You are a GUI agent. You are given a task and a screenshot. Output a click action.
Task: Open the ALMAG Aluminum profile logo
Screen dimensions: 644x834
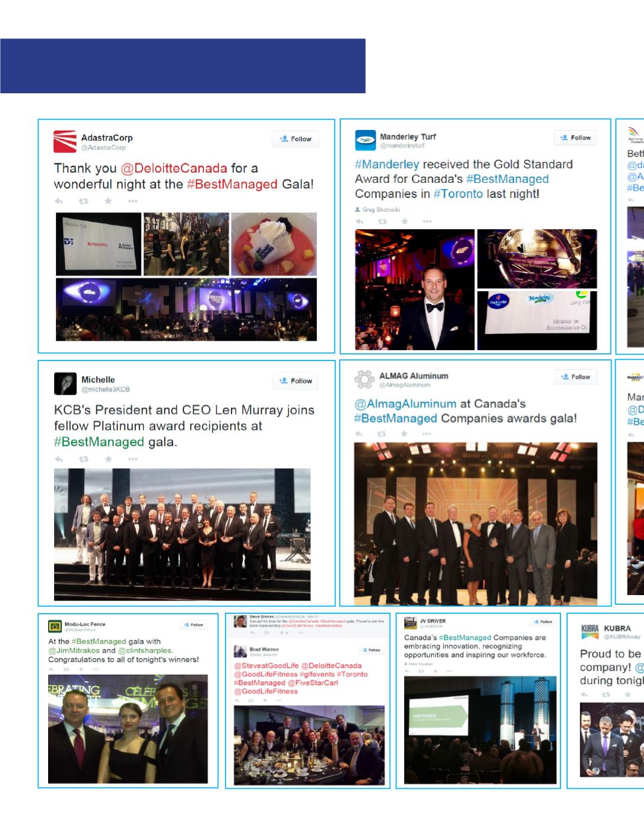click(x=364, y=380)
